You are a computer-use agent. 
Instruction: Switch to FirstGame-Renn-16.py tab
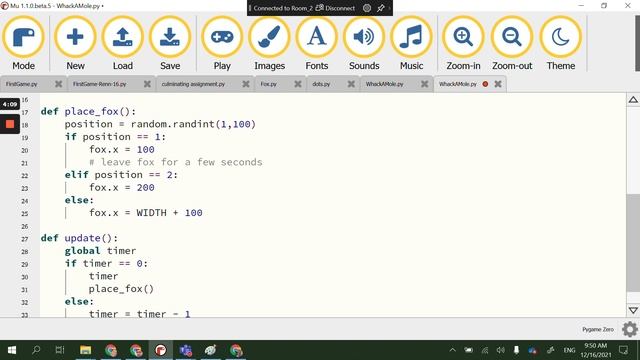pos(100,84)
